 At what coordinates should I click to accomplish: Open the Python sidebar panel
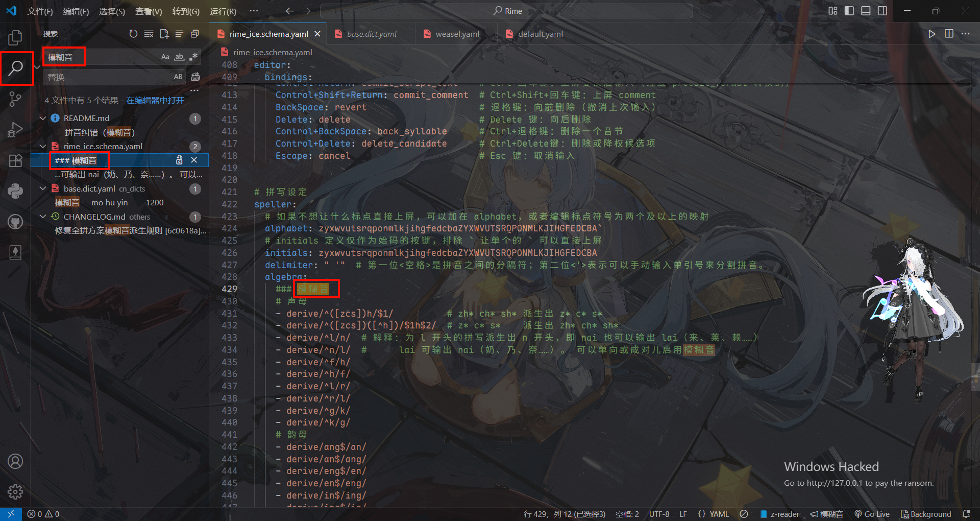pos(15,191)
